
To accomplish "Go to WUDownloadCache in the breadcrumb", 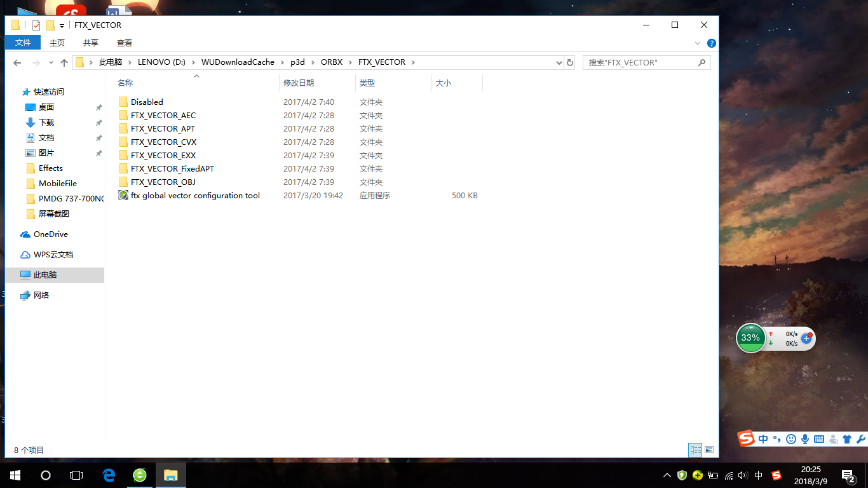I will [x=238, y=62].
